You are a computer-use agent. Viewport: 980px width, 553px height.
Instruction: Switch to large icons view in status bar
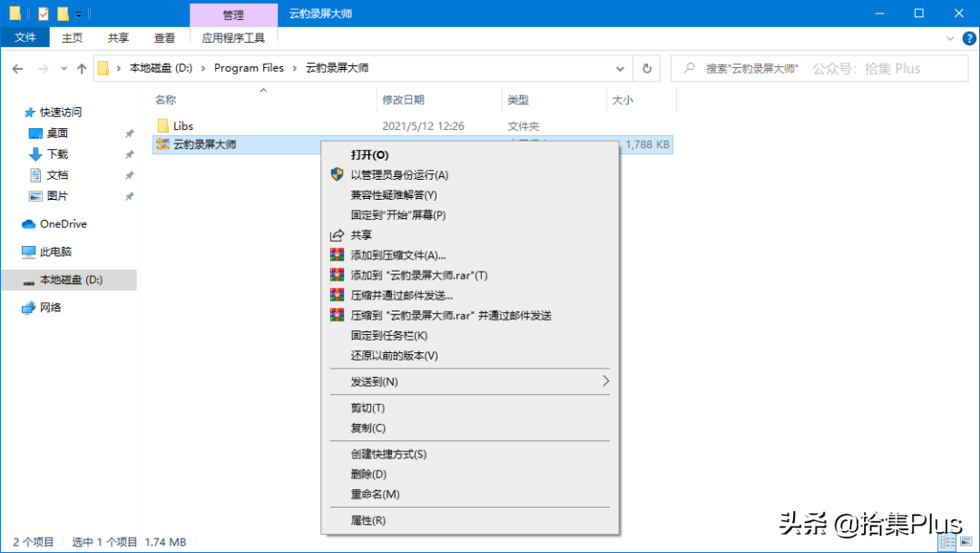coord(966,542)
